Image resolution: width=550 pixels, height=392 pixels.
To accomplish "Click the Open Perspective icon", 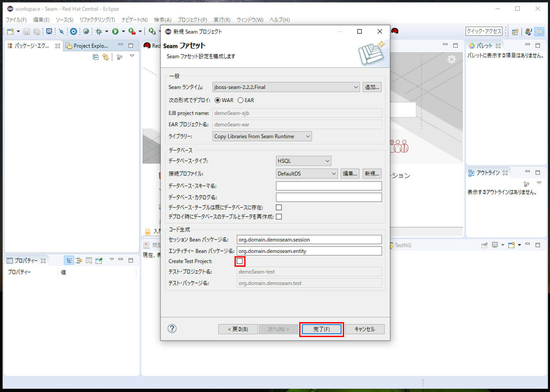I will (515, 32).
